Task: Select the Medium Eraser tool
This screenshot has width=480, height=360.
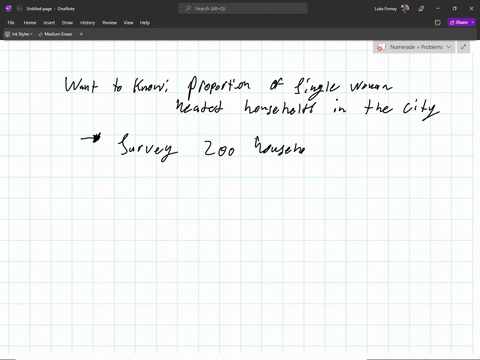Action: (x=55, y=34)
